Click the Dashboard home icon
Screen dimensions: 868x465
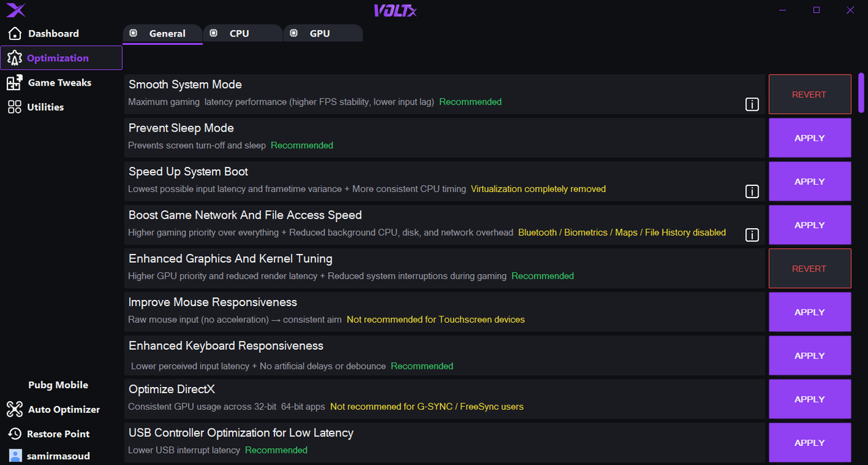pos(15,33)
